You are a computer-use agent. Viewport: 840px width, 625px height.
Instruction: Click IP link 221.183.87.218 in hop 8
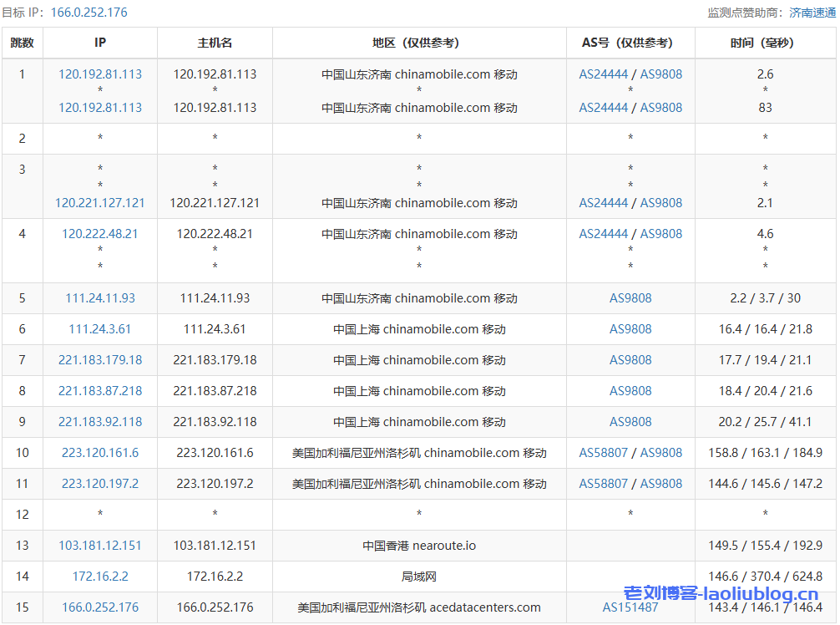tap(100, 391)
